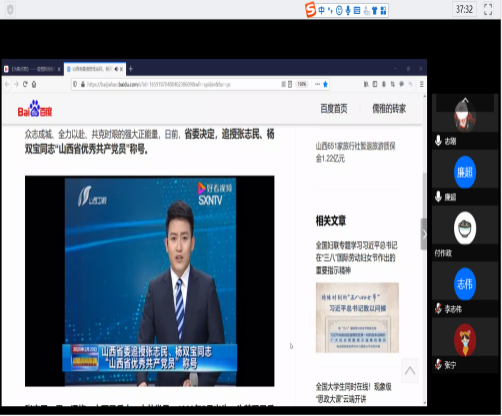Viewport: 502px width, 416px height.
Task: Toggle the muted microphone for 张宁
Action: click(439, 365)
